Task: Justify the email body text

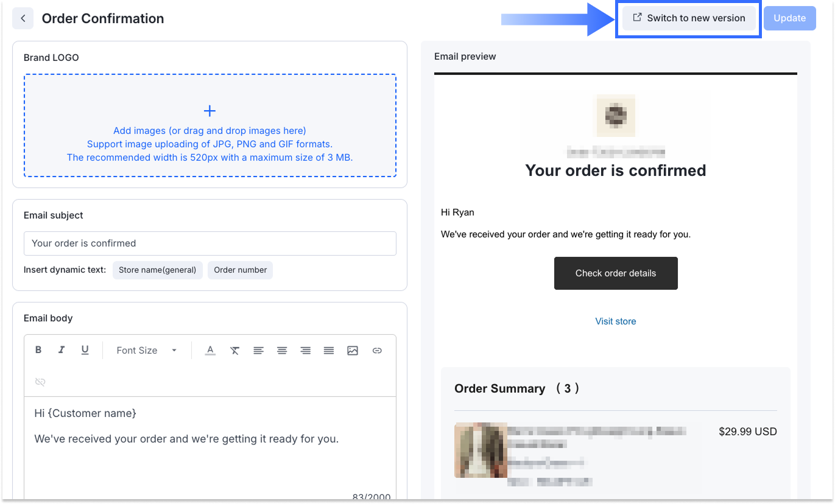Action: coord(329,351)
